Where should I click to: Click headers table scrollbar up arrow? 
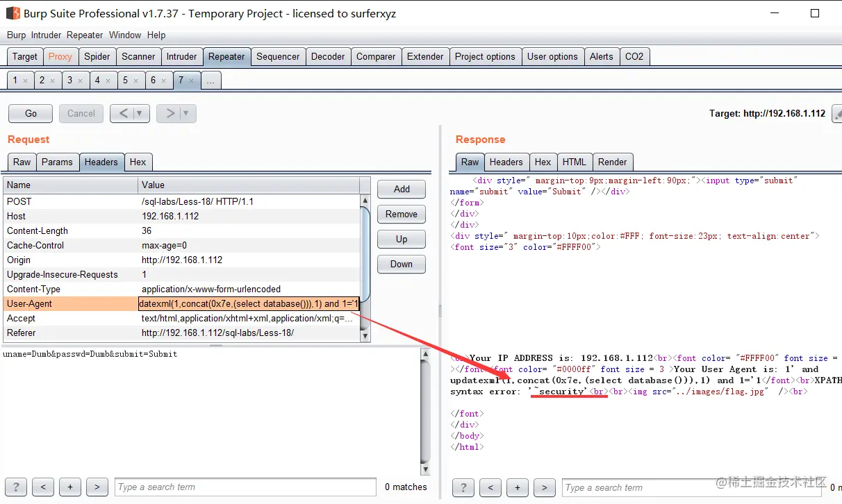point(365,200)
